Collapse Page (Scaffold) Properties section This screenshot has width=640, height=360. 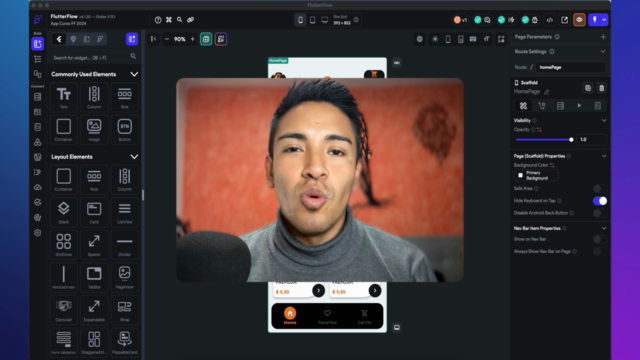[604, 156]
